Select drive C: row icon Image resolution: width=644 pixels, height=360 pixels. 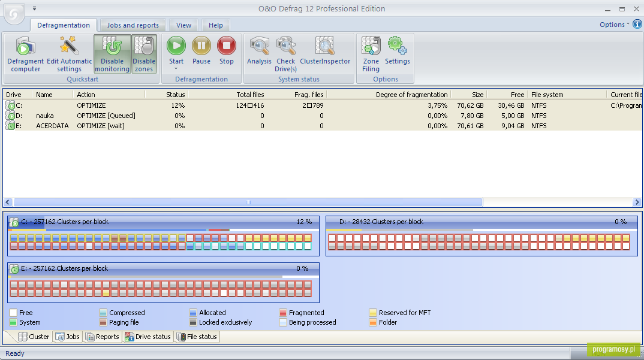coord(10,105)
